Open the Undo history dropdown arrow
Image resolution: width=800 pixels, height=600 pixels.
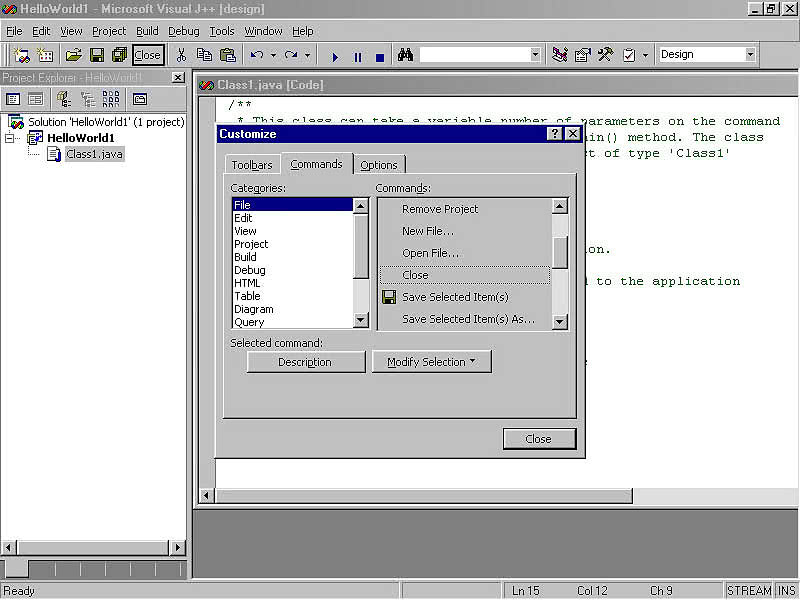click(x=273, y=55)
